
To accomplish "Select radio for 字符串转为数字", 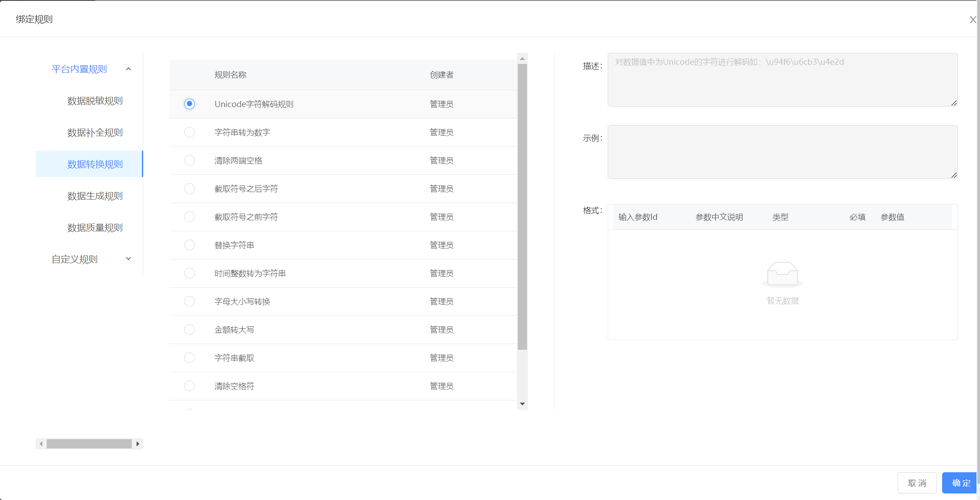I will 189,132.
